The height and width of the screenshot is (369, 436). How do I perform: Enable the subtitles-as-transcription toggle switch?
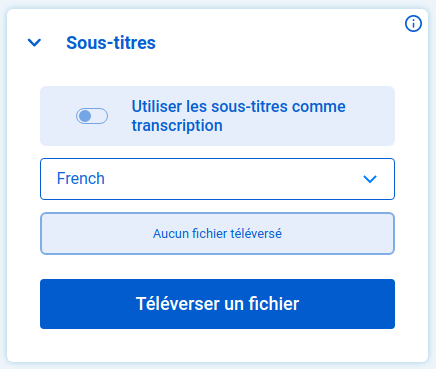coord(92,116)
